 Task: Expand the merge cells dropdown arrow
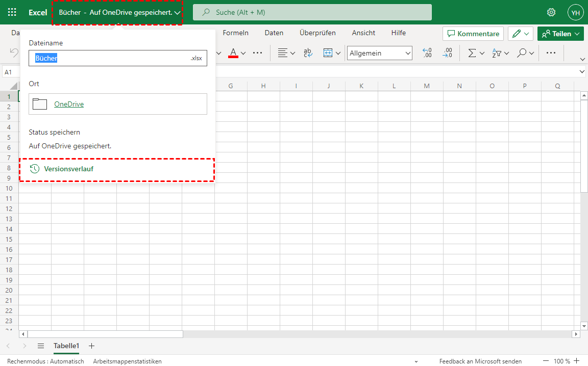click(x=338, y=53)
